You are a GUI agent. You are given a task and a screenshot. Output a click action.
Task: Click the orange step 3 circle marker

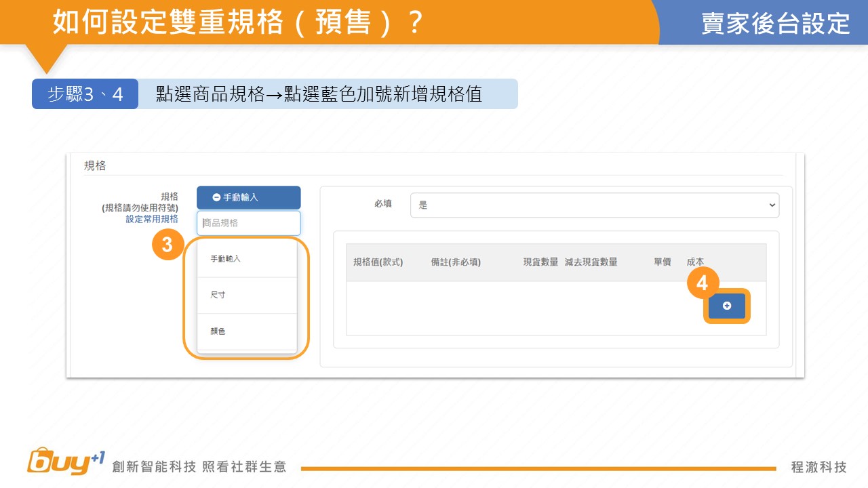click(167, 245)
